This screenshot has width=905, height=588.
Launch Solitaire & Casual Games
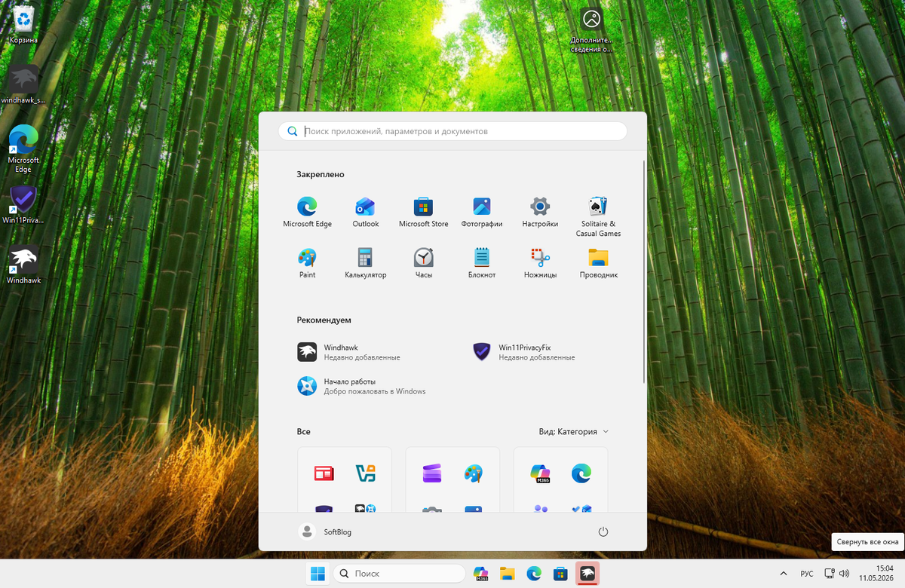598,216
